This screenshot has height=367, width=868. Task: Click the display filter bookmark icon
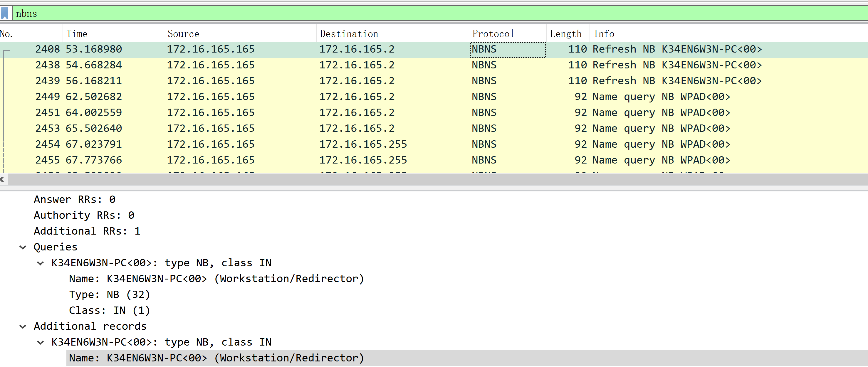tap(5, 14)
